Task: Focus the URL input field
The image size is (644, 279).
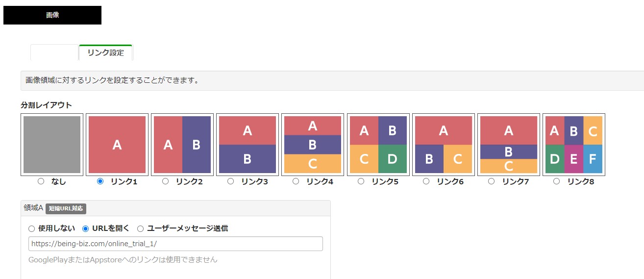Action: pyautogui.click(x=175, y=244)
